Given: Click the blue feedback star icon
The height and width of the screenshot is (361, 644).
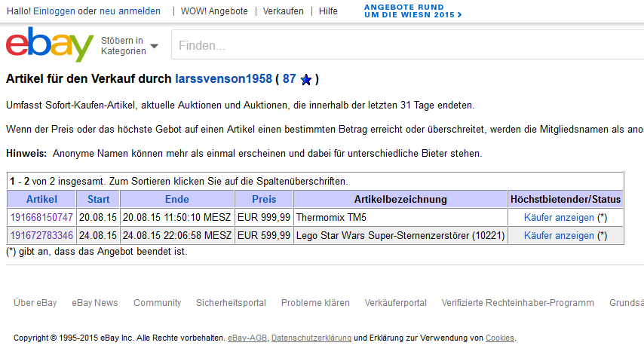Looking at the screenshot, I should click(306, 79).
